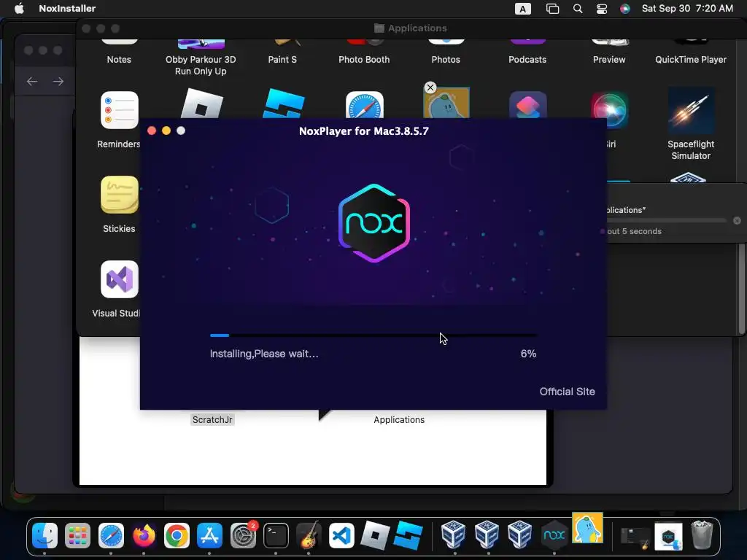
Task: Open the Dock stack beside Nox installer image
Action: coord(635,536)
